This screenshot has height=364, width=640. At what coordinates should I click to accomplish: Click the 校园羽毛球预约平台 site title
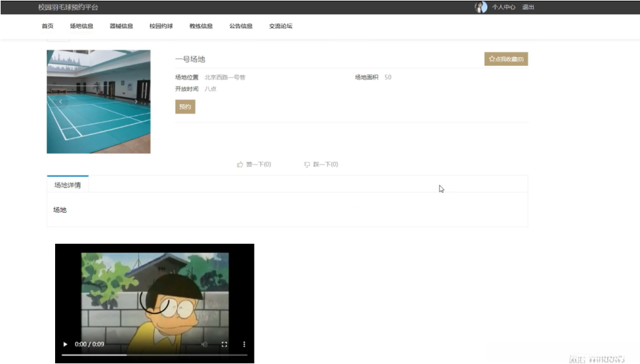coord(68,7)
